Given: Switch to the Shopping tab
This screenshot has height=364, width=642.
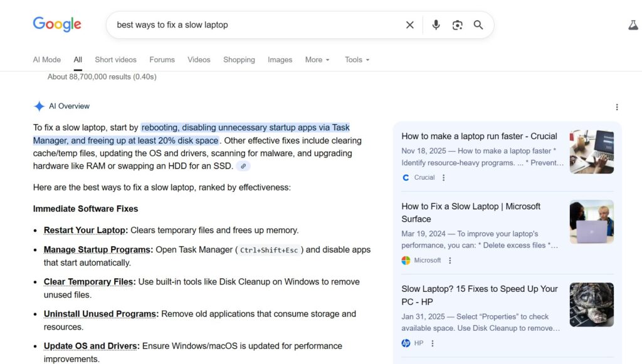Looking at the screenshot, I should click(239, 60).
